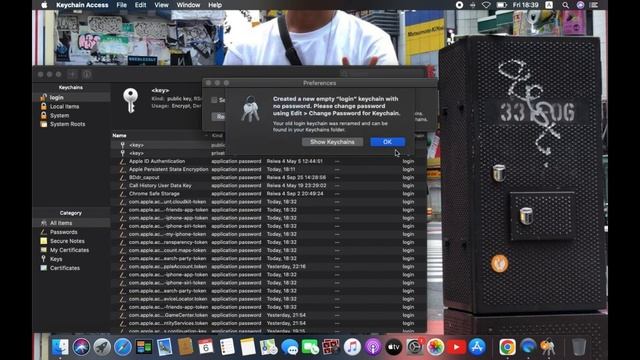
Task: Select System Roots keychain
Action: [71, 124]
